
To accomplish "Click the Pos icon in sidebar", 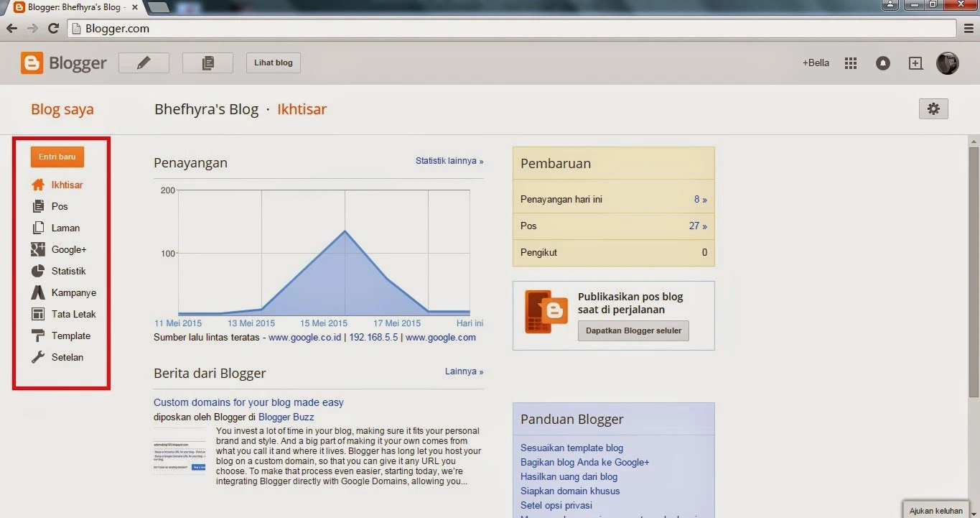I will point(38,206).
